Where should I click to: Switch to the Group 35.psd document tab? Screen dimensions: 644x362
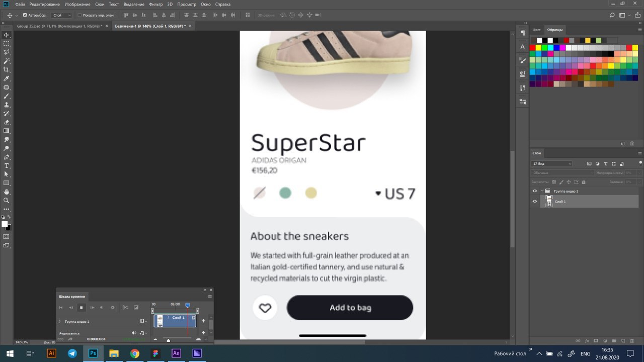[59, 26]
